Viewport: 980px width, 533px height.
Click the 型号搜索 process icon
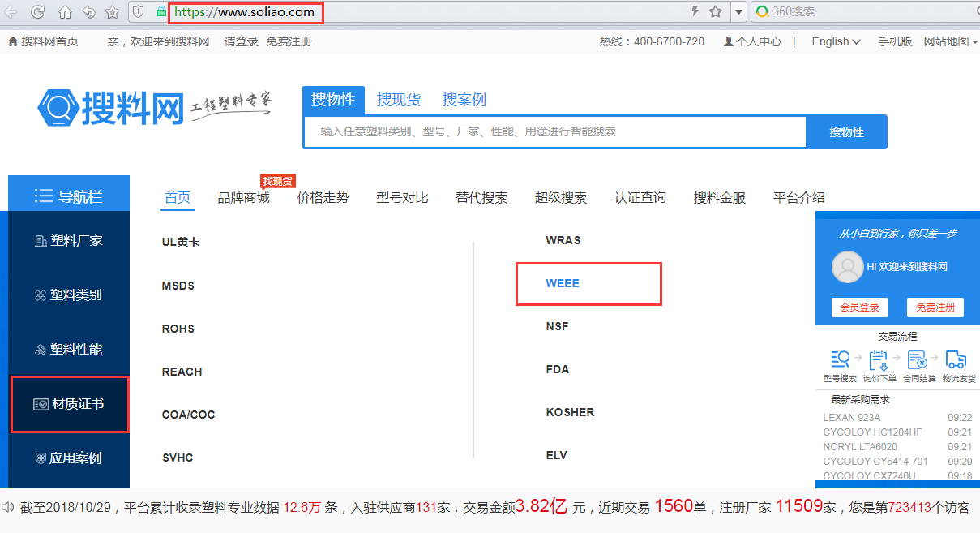click(x=840, y=359)
